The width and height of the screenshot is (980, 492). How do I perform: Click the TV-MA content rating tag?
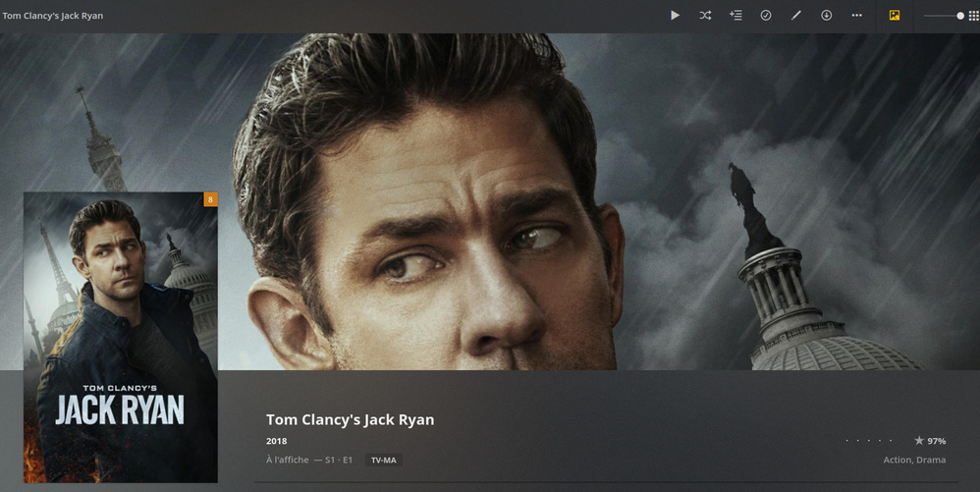point(384,461)
